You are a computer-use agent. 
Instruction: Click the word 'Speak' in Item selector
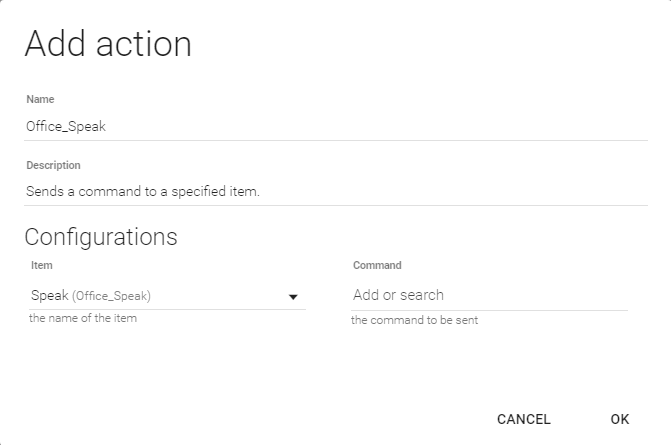pos(50,296)
